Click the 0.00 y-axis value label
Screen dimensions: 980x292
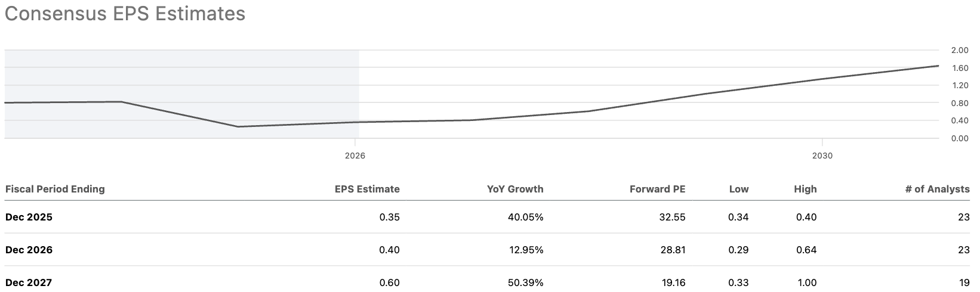(x=960, y=138)
